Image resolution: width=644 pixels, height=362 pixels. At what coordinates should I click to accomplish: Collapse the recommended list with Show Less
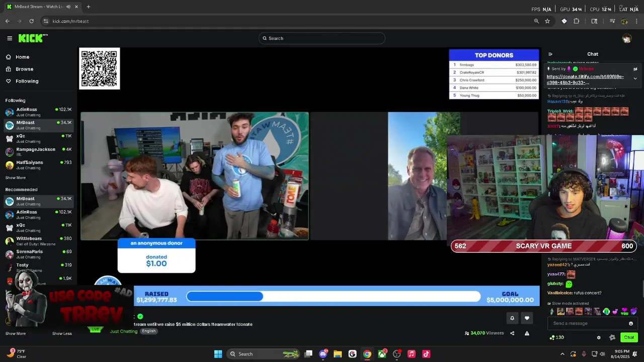click(x=62, y=333)
